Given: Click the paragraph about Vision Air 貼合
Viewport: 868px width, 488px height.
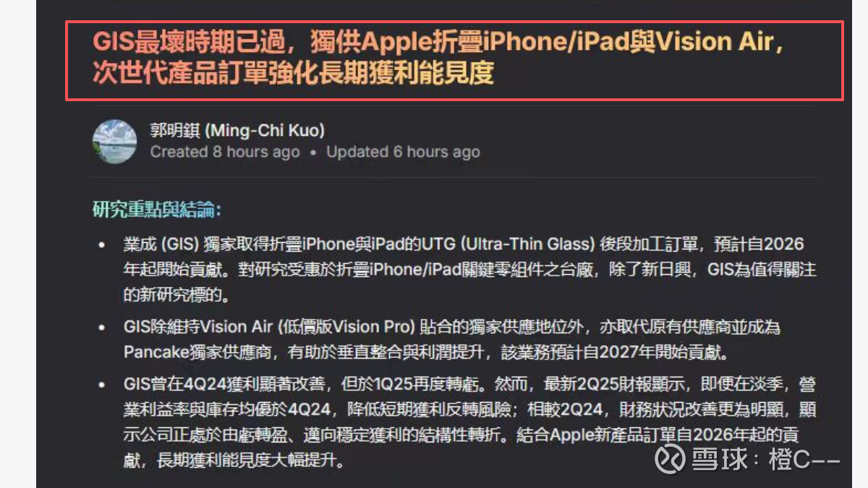Looking at the screenshot, I should 451,340.
